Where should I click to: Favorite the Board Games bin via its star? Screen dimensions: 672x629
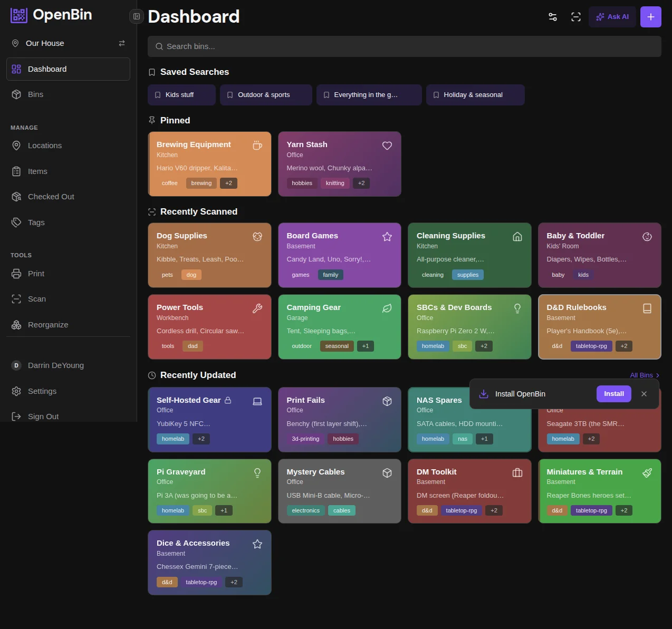coord(387,237)
